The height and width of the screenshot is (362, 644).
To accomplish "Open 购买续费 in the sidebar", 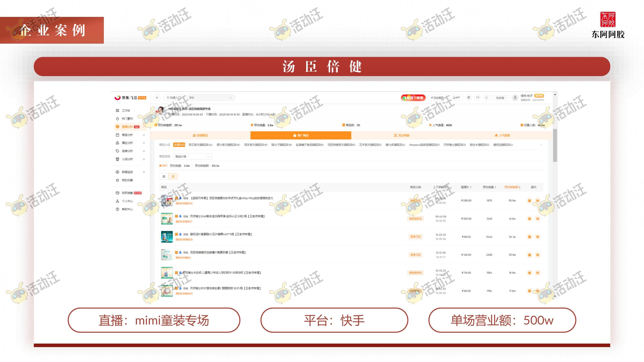I will (x=129, y=193).
